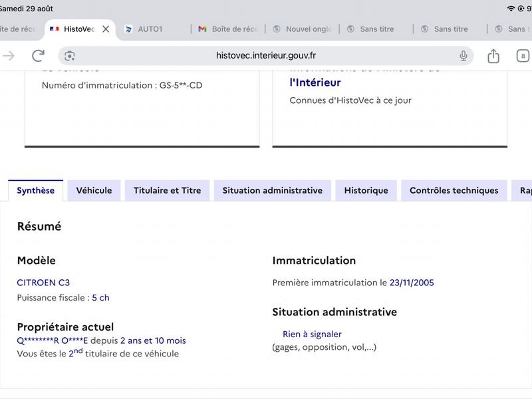The image size is (532, 399).
Task: Switch to the HistoVec tab
Action: click(79, 29)
